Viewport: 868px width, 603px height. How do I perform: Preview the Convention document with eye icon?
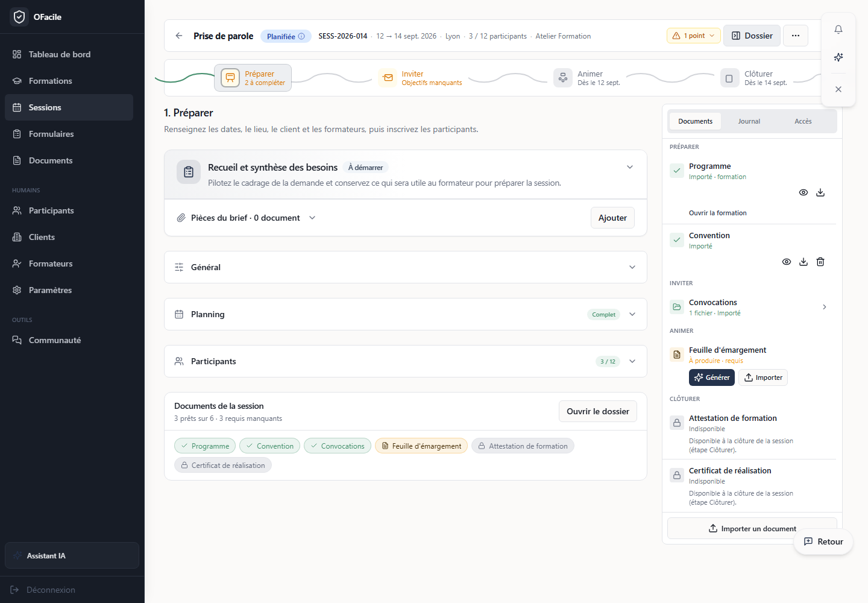pos(787,262)
